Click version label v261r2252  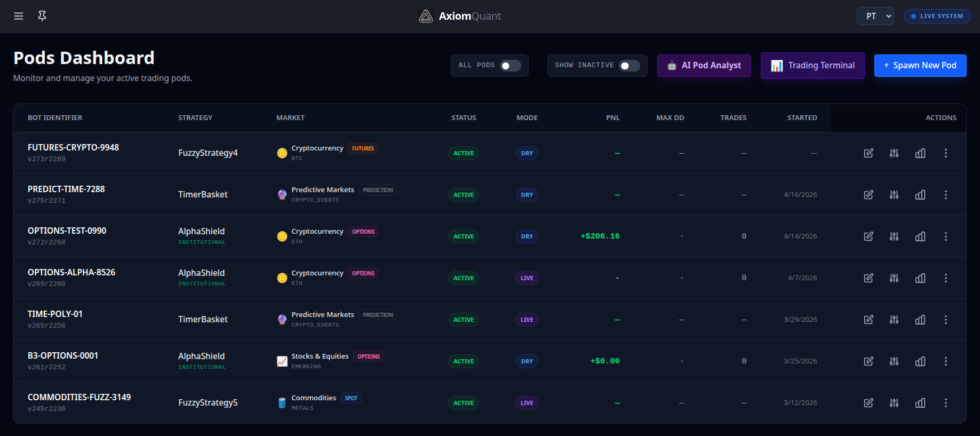tap(46, 367)
